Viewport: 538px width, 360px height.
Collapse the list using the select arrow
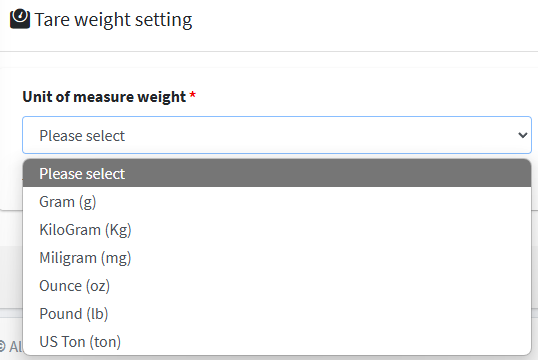523,135
